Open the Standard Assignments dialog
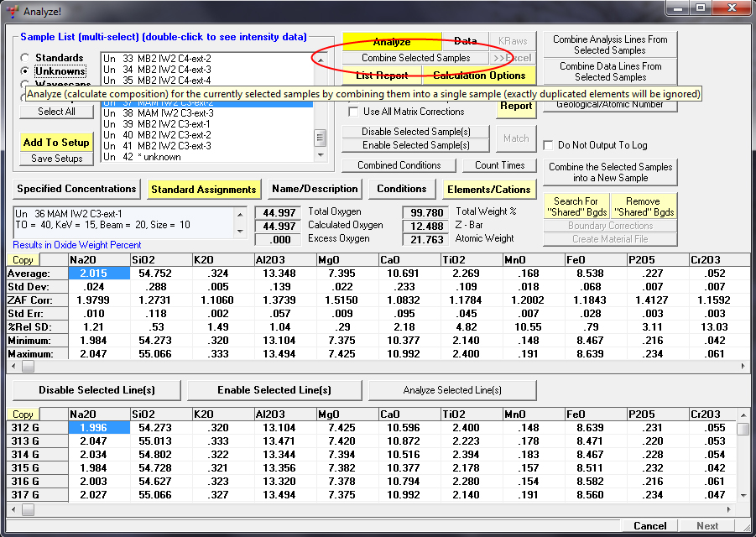This screenshot has width=756, height=537. 205,190
